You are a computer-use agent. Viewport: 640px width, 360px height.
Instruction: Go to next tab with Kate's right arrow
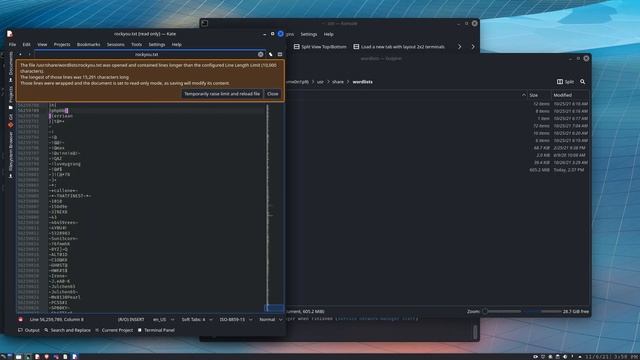29,54
